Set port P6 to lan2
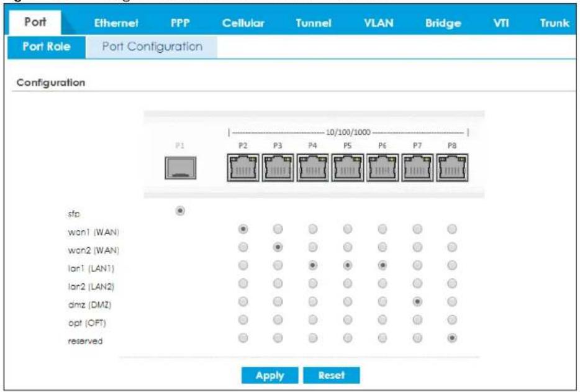This screenshot has width=580, height=392. pos(383,283)
